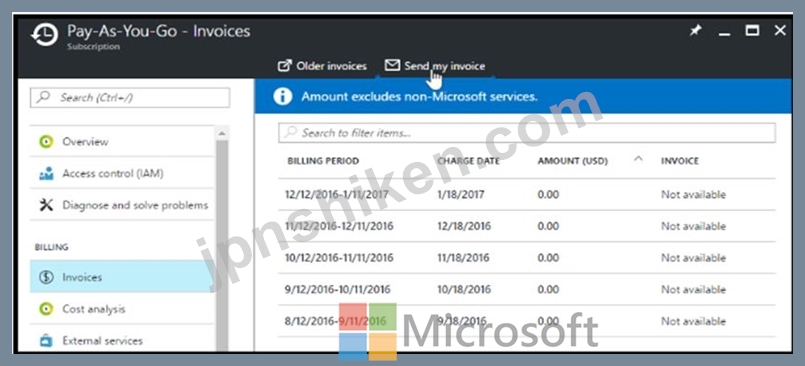Click Not available in 12/18/2016 row

click(x=693, y=226)
